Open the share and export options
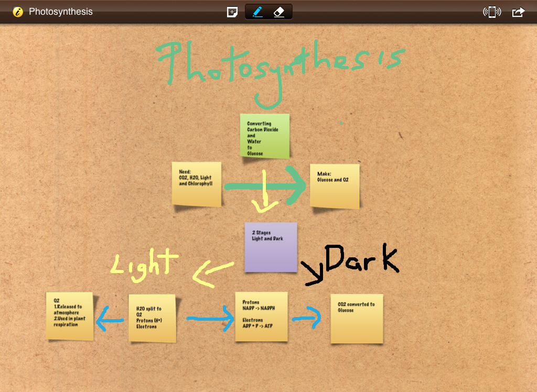 [518, 11]
